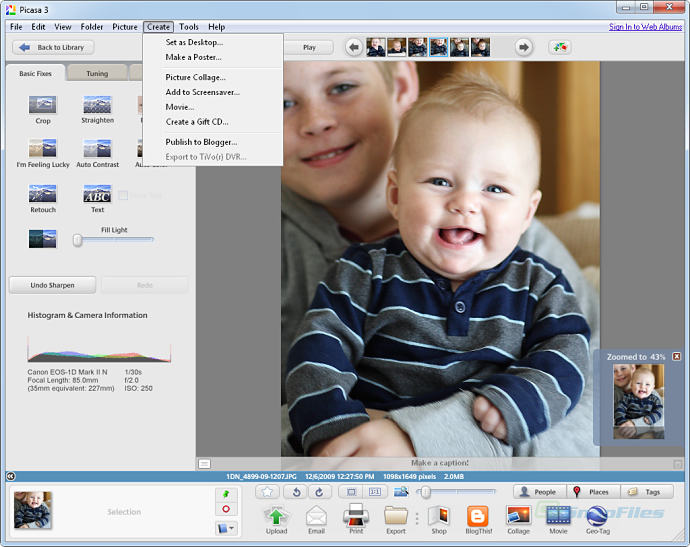Click the zoom slider handle
The width and height of the screenshot is (690, 547).
(x=426, y=492)
